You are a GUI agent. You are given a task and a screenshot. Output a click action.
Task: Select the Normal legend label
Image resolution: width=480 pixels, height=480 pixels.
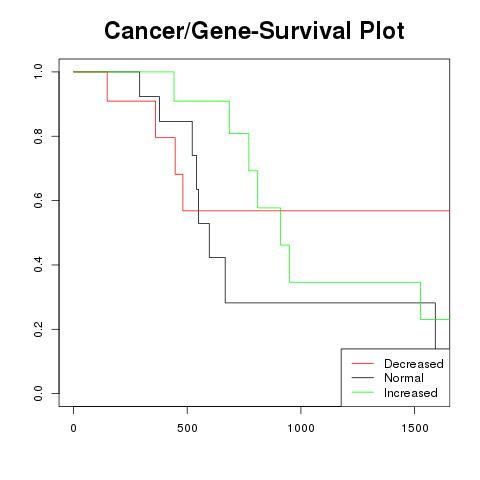[404, 378]
